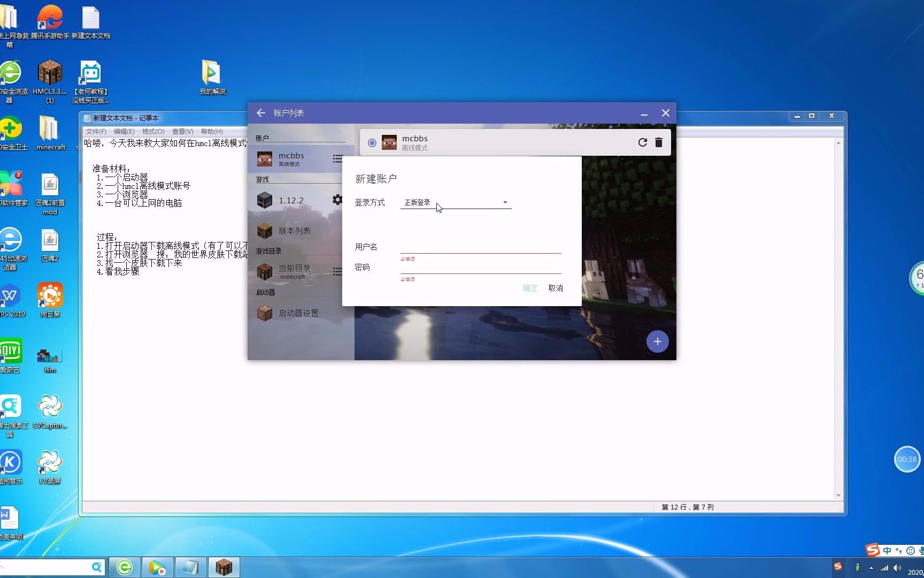924x578 pixels.
Task: Open the list menu beside sidebar mcbbs
Action: [337, 158]
